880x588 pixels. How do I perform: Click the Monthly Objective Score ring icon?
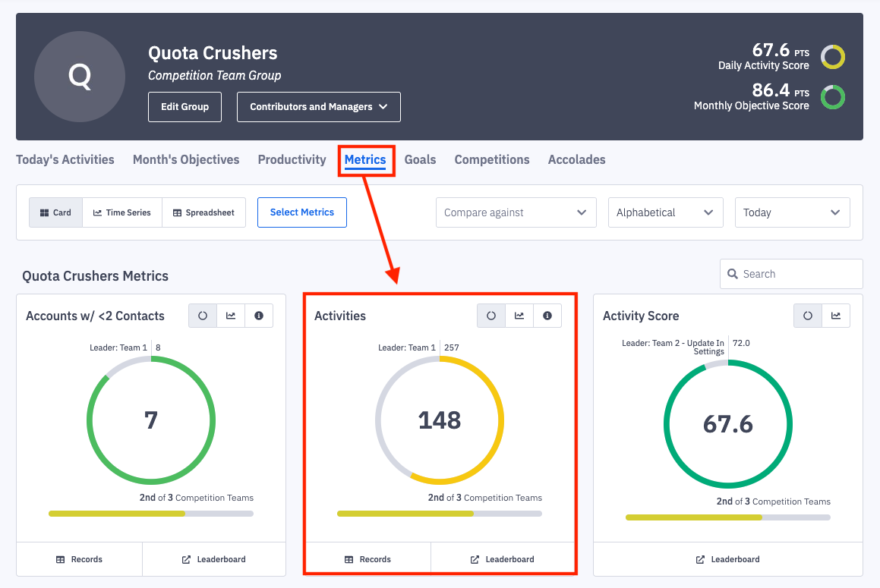pyautogui.click(x=833, y=97)
